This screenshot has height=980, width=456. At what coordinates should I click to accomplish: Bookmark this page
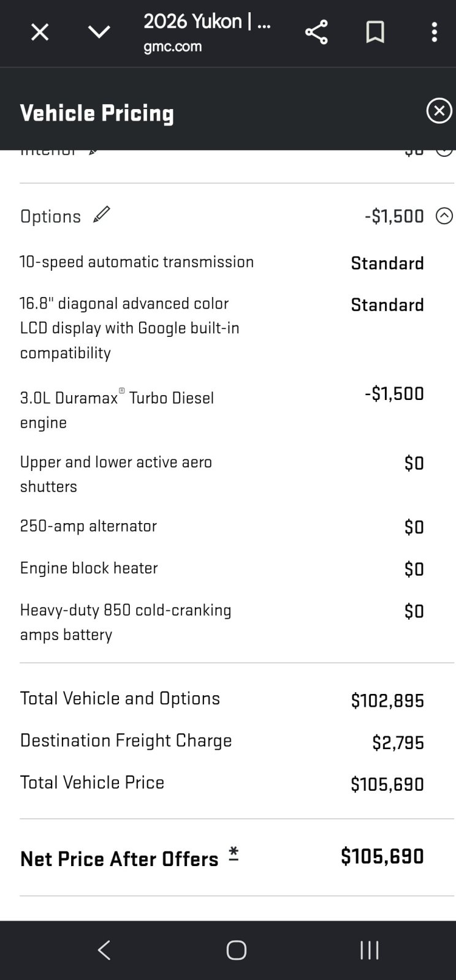(x=375, y=32)
